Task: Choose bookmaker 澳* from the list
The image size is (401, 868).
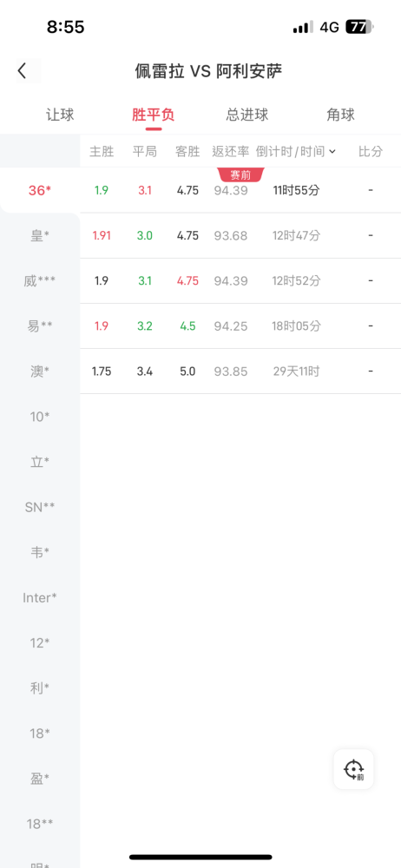Action: click(40, 372)
